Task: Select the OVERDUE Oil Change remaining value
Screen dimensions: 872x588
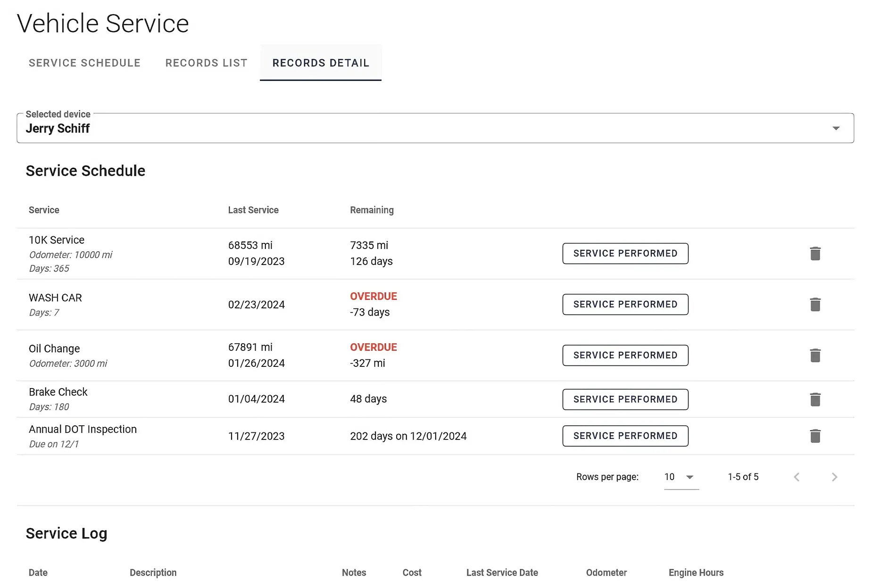Action: [373, 347]
